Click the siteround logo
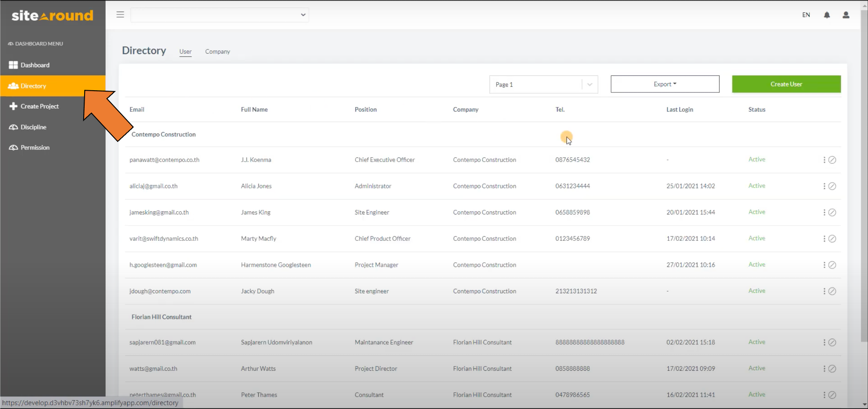The width and height of the screenshot is (868, 409). coord(52,16)
